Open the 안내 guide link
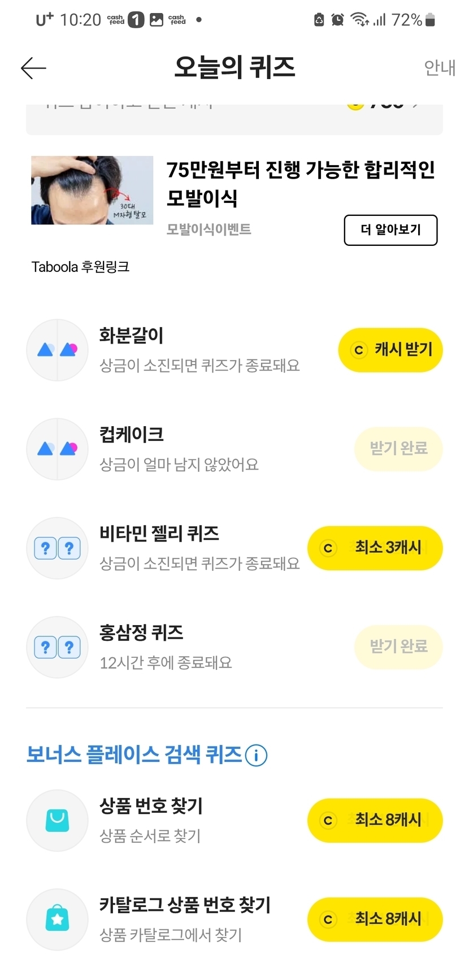469x980 pixels. (439, 68)
